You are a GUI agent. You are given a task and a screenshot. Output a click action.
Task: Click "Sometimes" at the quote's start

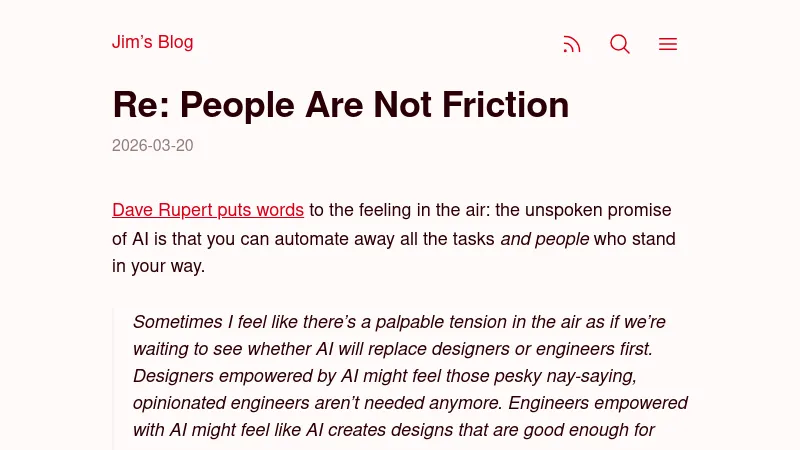click(176, 322)
